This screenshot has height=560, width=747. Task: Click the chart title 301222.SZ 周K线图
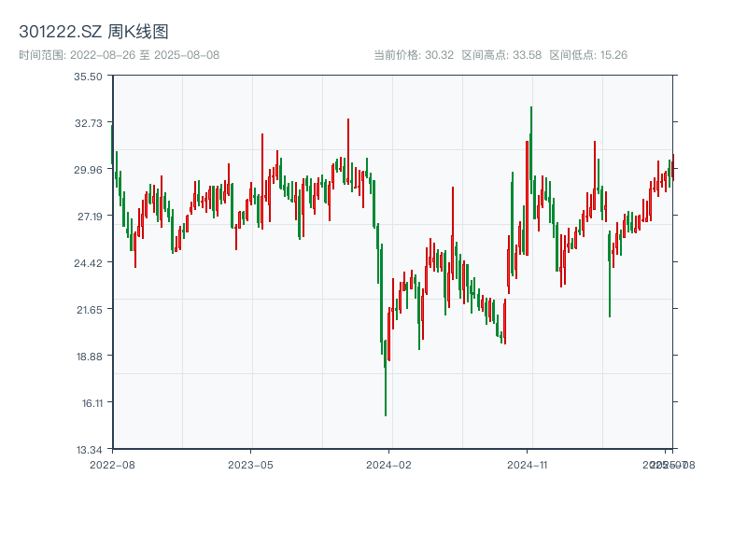pos(93,32)
